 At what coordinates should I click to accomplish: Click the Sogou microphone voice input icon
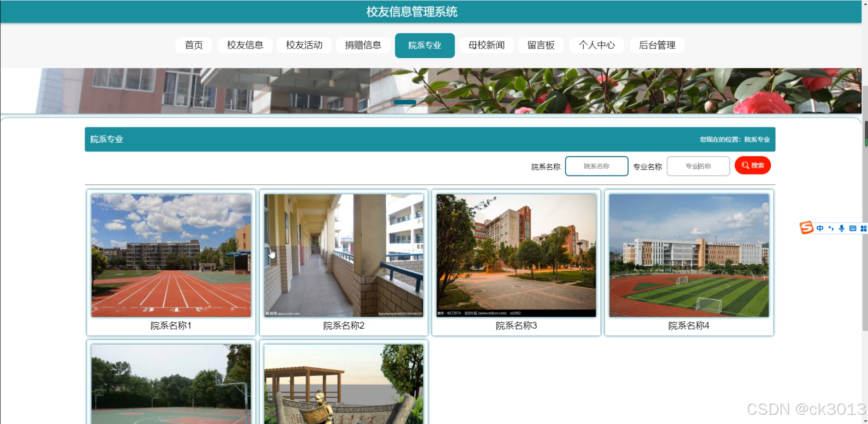842,228
